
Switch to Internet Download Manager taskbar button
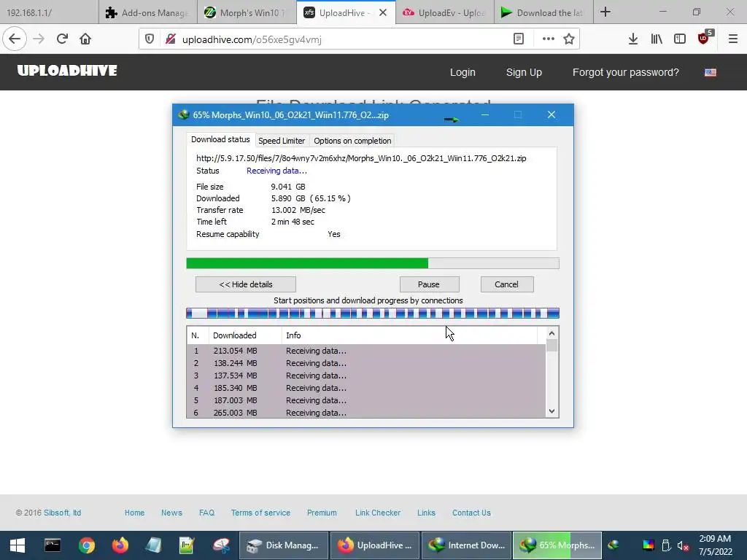pyautogui.click(x=466, y=545)
